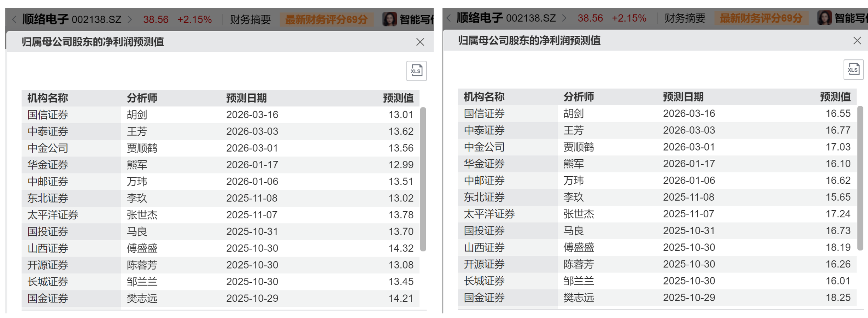
Task: Select forecast value 18.19
Action: pos(838,247)
